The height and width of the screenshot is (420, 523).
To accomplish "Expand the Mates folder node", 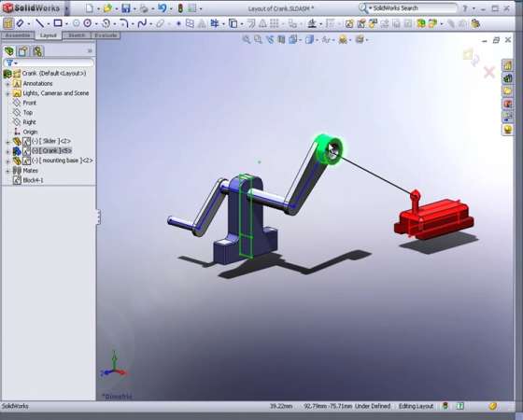I will 7,171.
